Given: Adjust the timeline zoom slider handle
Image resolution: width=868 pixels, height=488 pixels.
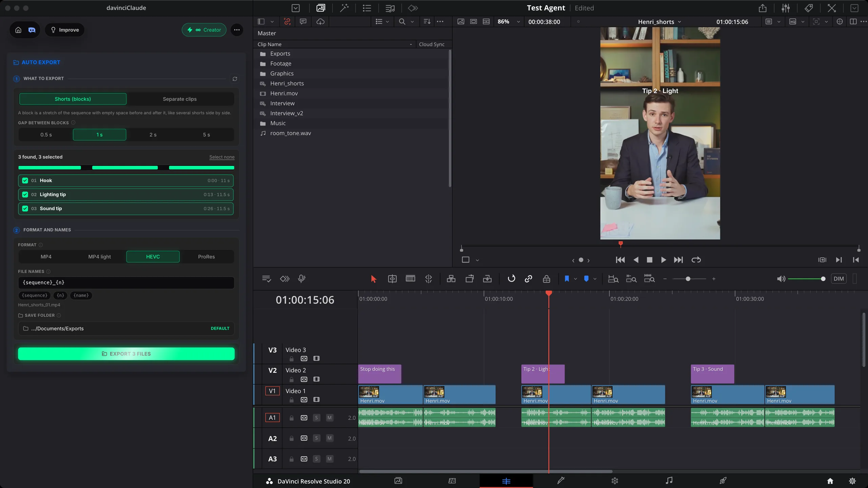Looking at the screenshot, I should pos(688,279).
